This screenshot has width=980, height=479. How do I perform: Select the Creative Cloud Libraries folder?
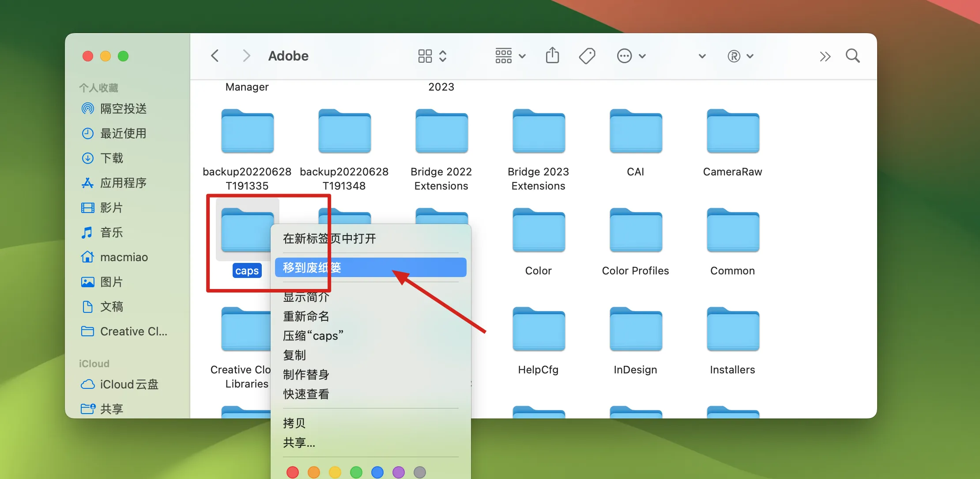point(245,329)
